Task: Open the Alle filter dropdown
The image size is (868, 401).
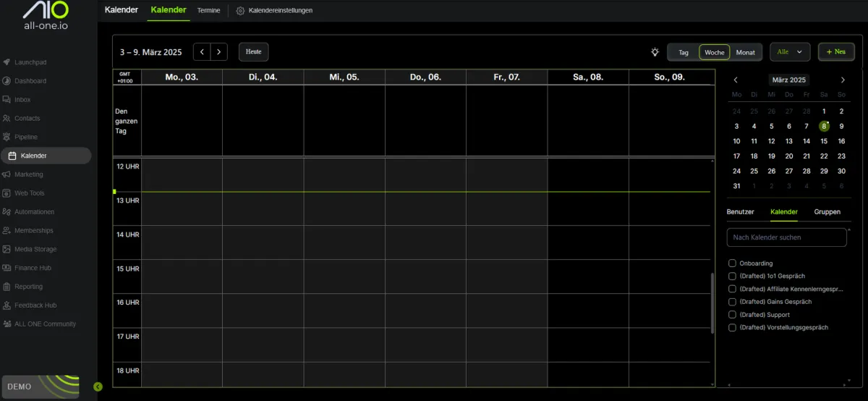Action: pyautogui.click(x=790, y=52)
